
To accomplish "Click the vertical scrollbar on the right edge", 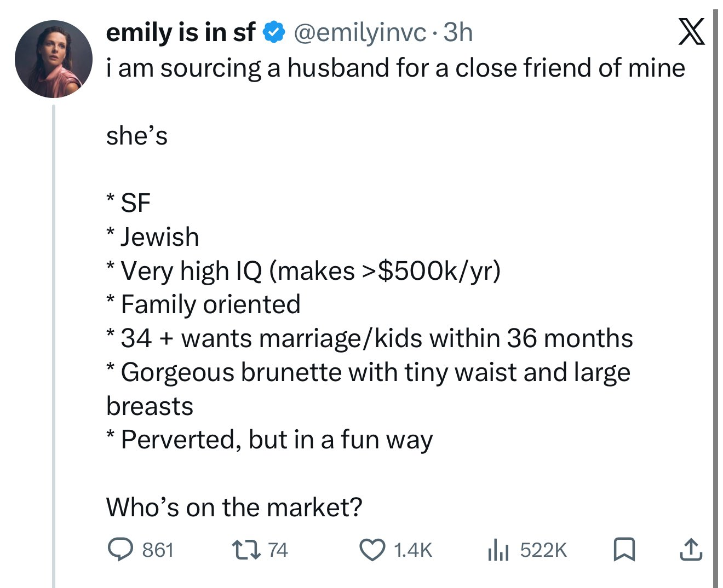I will (x=715, y=296).
